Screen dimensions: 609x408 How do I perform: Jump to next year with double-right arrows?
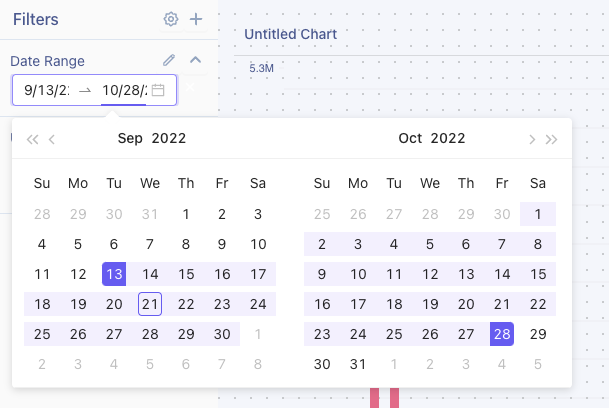click(x=552, y=139)
